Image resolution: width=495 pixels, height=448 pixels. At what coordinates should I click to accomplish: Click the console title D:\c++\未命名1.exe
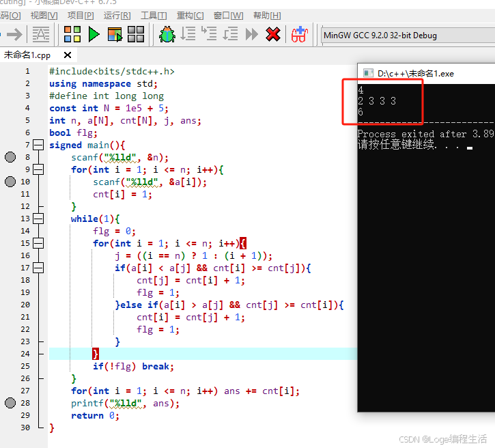(x=416, y=74)
